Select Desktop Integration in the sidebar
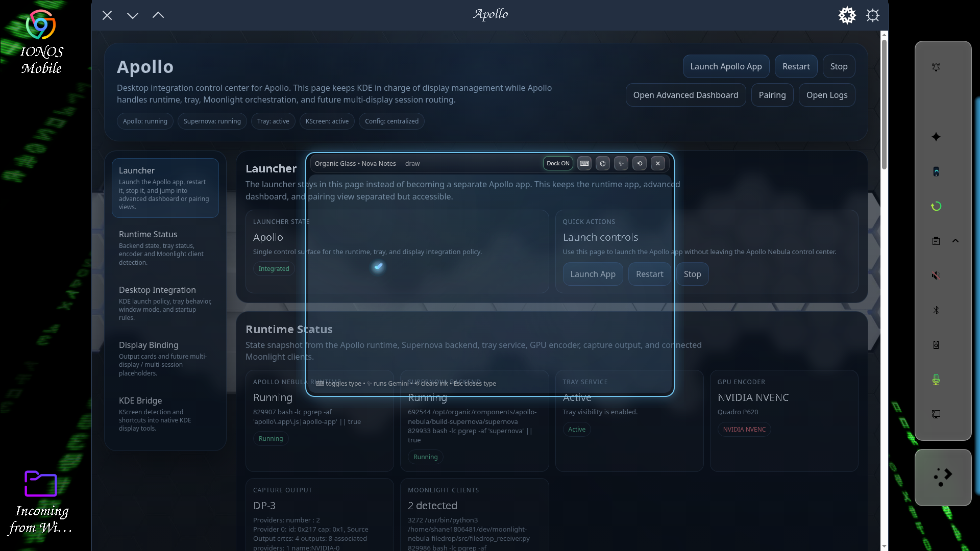Viewport: 980px width, 551px height. click(x=165, y=303)
